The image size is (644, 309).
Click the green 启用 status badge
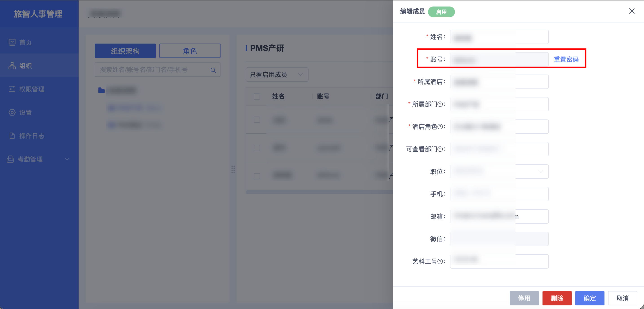point(441,12)
